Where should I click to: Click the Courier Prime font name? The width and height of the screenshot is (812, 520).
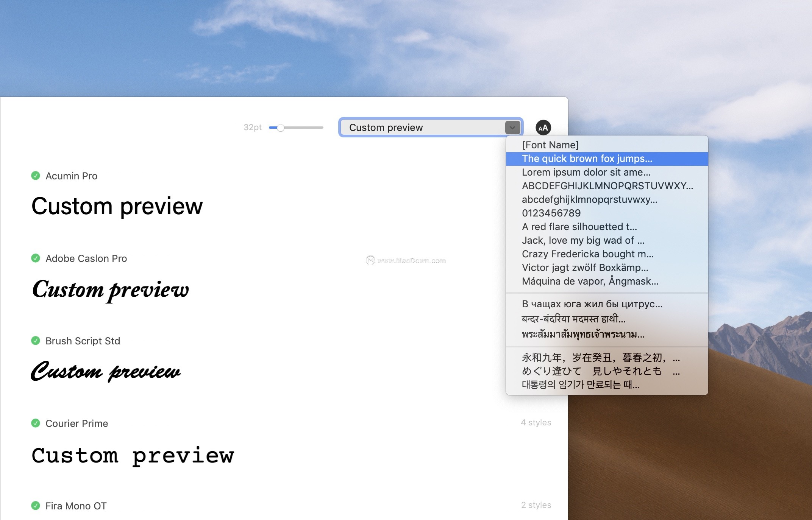77,423
